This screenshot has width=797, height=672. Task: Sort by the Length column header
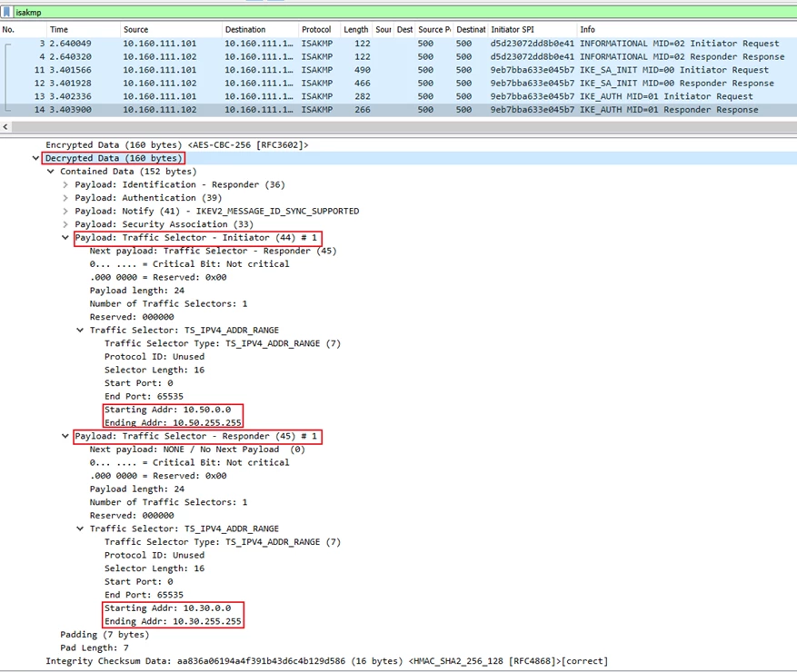pos(356,29)
